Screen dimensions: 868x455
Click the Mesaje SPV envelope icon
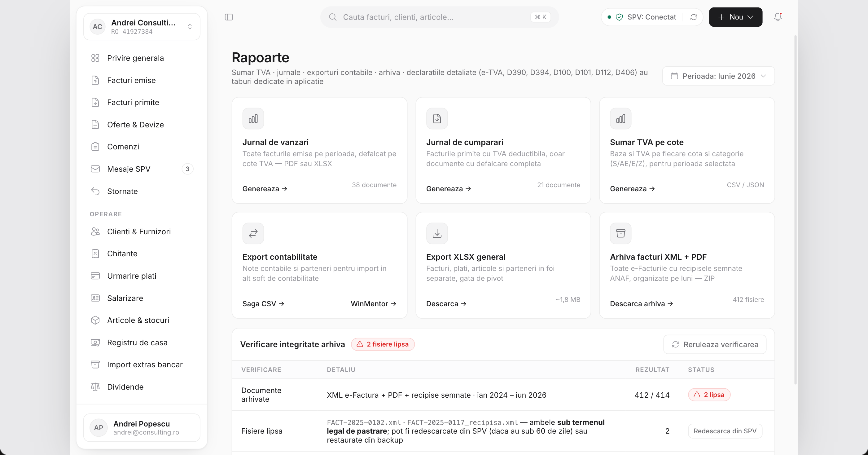pos(95,169)
